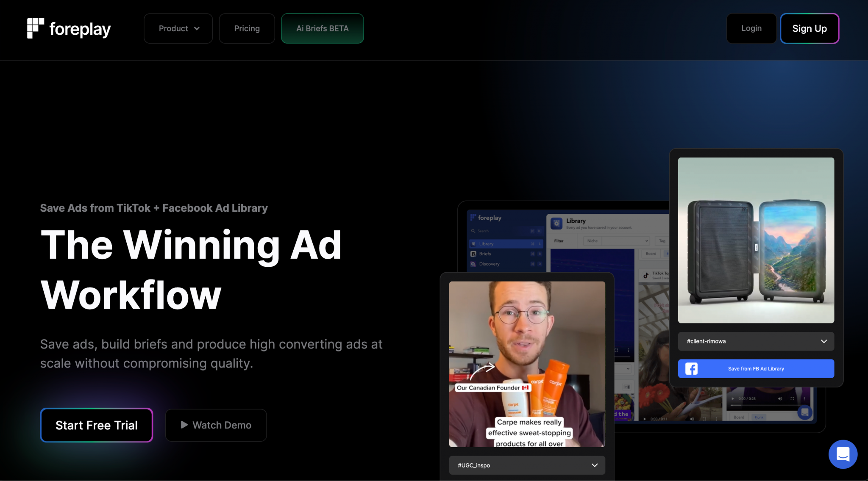Viewport: 868px width, 481px height.
Task: Expand the Product dropdown menu
Action: (178, 28)
